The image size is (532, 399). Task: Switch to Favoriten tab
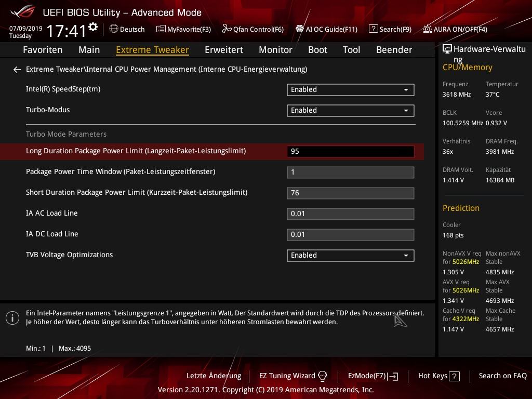(x=43, y=50)
